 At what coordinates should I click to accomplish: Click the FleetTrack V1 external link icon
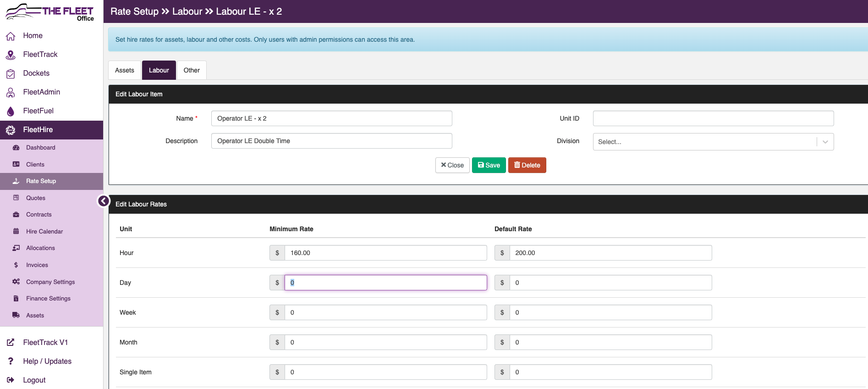11,343
